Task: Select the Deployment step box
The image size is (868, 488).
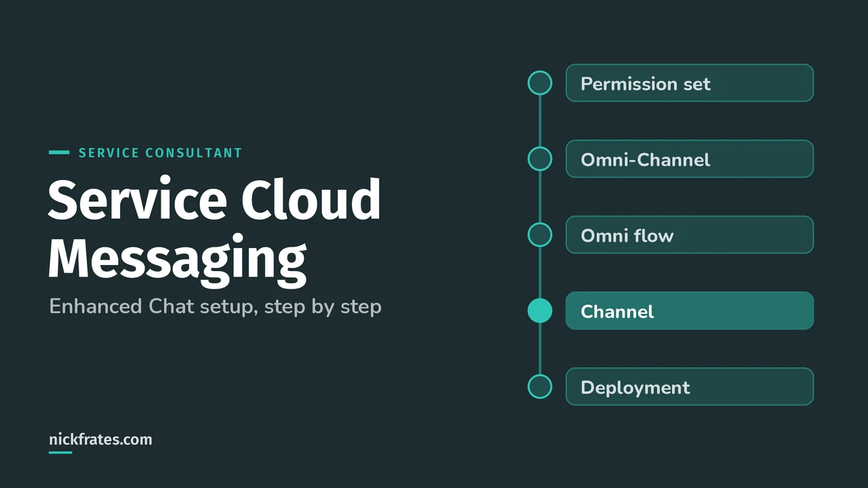Action: (x=690, y=386)
